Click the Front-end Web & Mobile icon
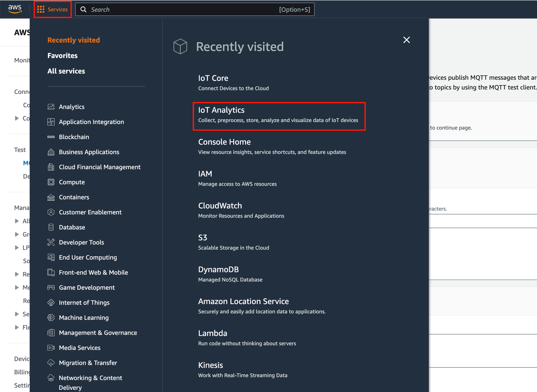Screen dimensions: 537x392 51,272
